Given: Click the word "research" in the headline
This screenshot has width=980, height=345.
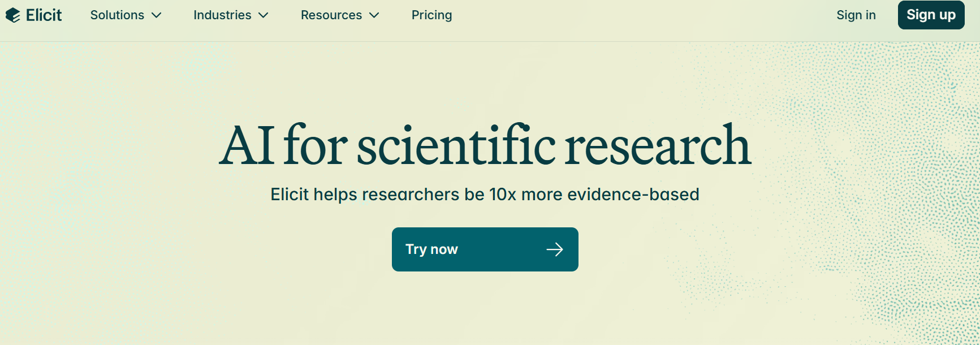Looking at the screenshot, I should [x=658, y=146].
